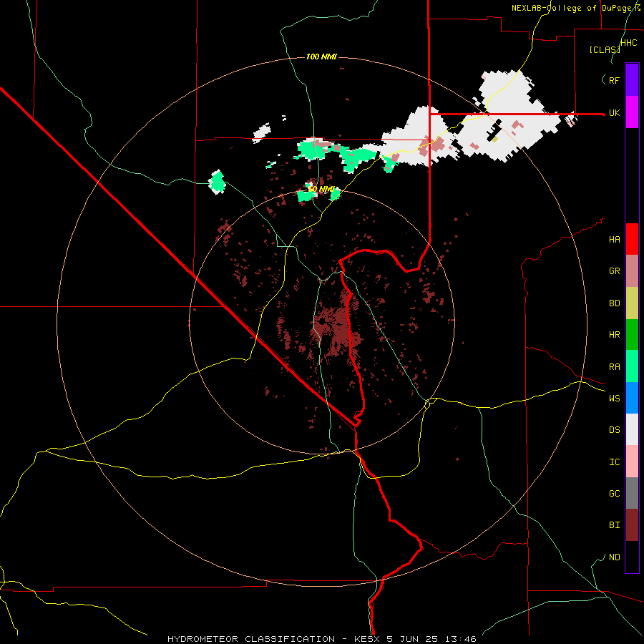Click the RA legend label
The image size is (644, 644).
(615, 367)
